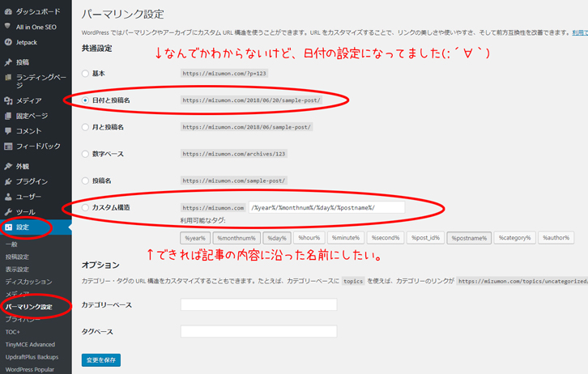Image resolution: width=588 pixels, height=374 pixels.
Task: Go to 一般 settings submenu
Action: tap(11, 244)
